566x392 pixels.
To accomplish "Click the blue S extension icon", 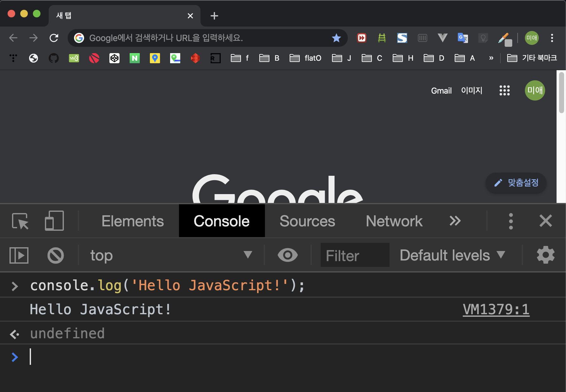I will click(402, 38).
